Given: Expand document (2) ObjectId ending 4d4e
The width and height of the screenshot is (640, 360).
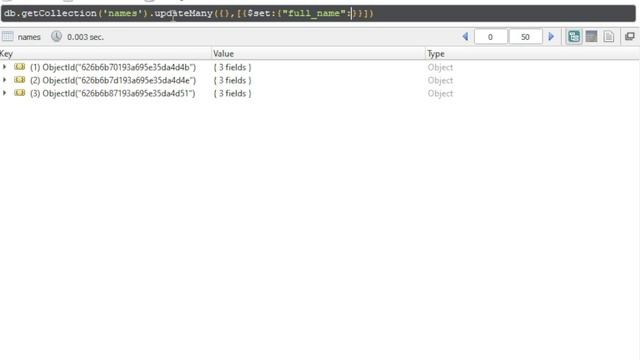Looking at the screenshot, I should pos(4,80).
